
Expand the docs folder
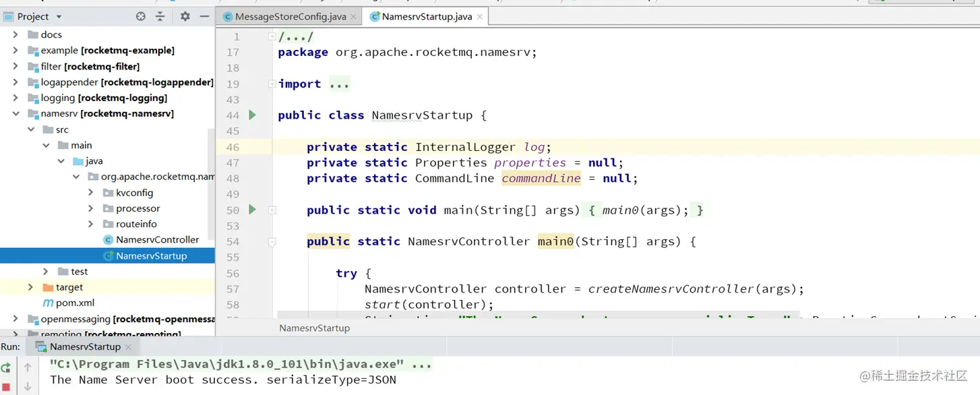16,34
